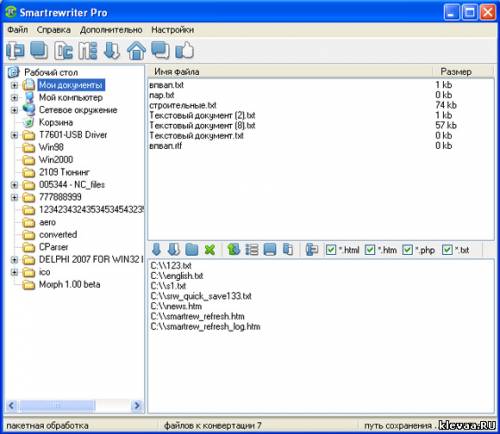Click the double down-arrow icon in the lower toolbar

(x=174, y=249)
